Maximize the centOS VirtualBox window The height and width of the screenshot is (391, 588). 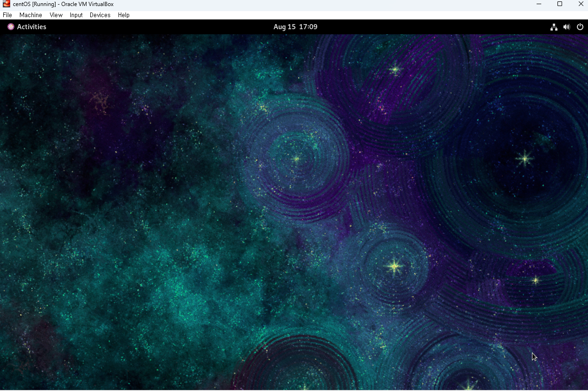[560, 4]
